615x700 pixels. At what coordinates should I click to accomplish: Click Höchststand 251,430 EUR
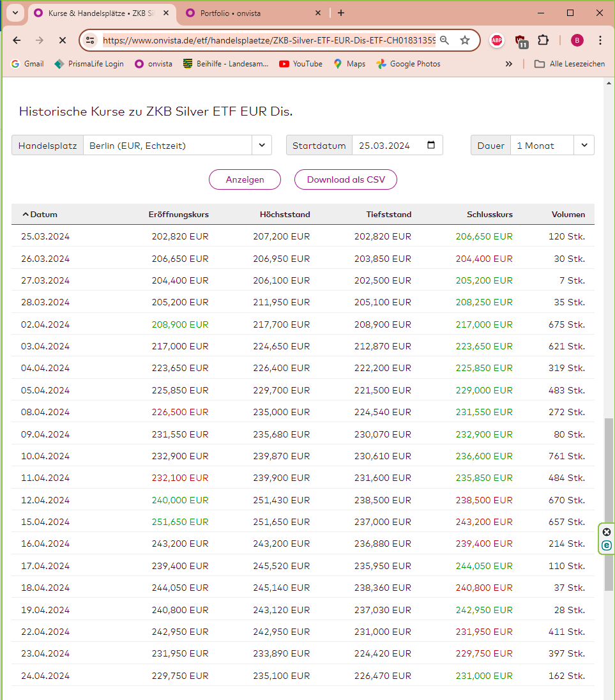[x=282, y=501]
